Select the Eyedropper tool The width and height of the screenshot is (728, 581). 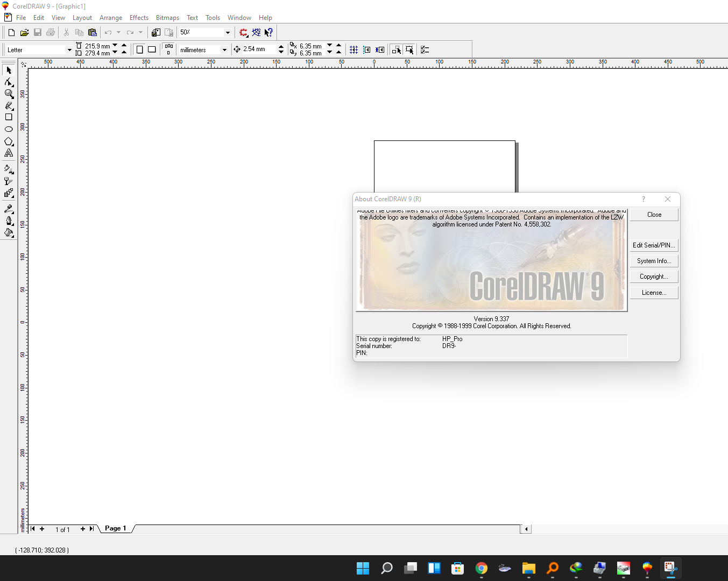tap(9, 209)
